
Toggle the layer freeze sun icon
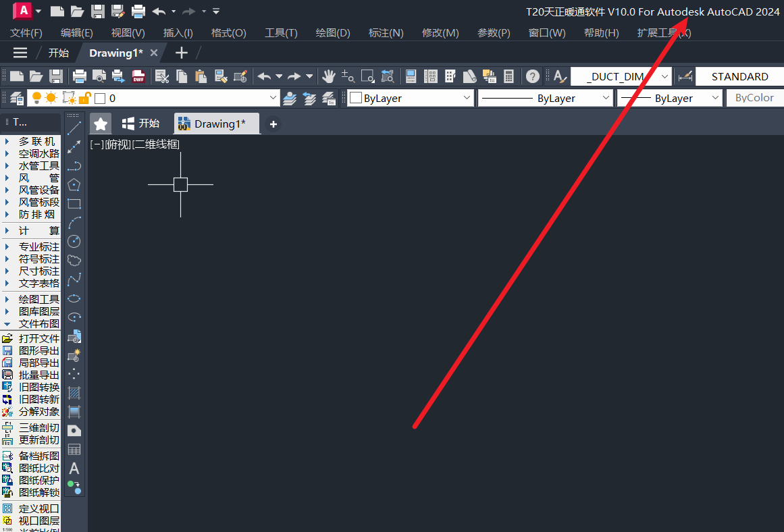coord(51,98)
